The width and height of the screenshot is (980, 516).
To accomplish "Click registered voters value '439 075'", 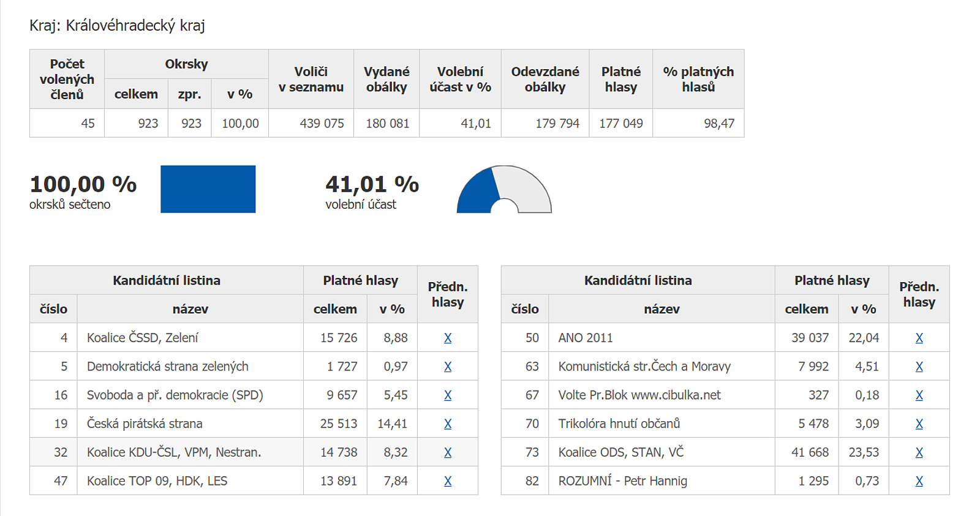I will pos(322,124).
